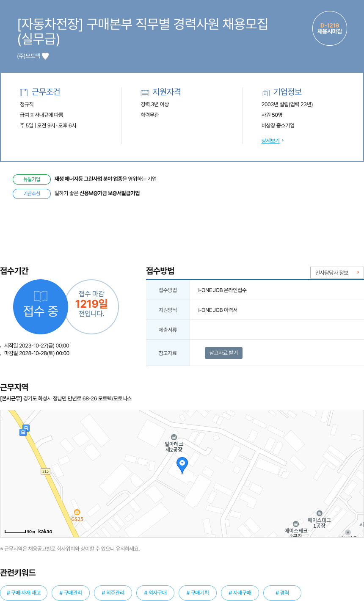Image resolution: width=364 pixels, height=601 pixels.
Task: Click the 뉴딜기업 badge
Action: (x=32, y=179)
